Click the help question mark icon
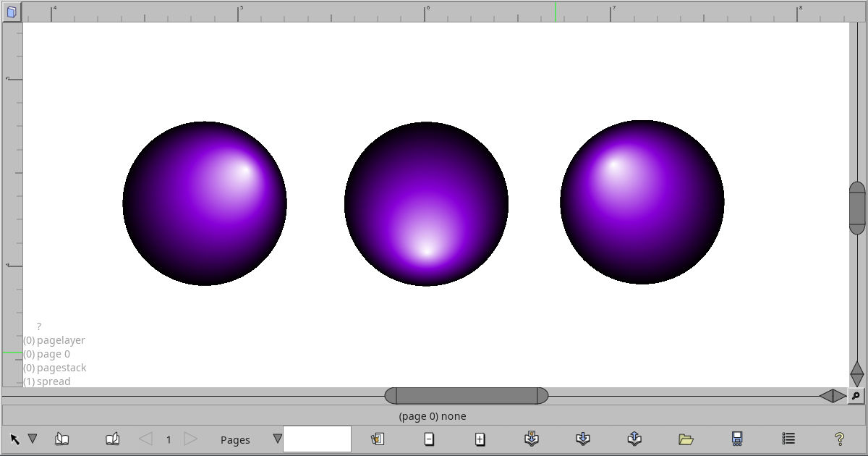This screenshot has width=868, height=456. (839, 439)
